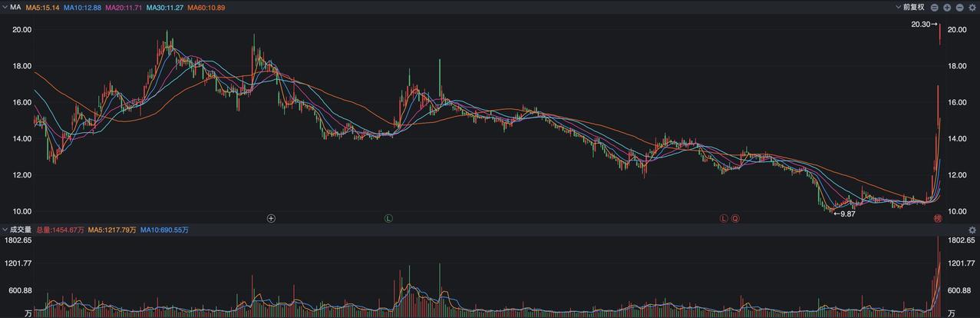
Task: Open the MA indicator dropdown
Action: click(x=12, y=7)
